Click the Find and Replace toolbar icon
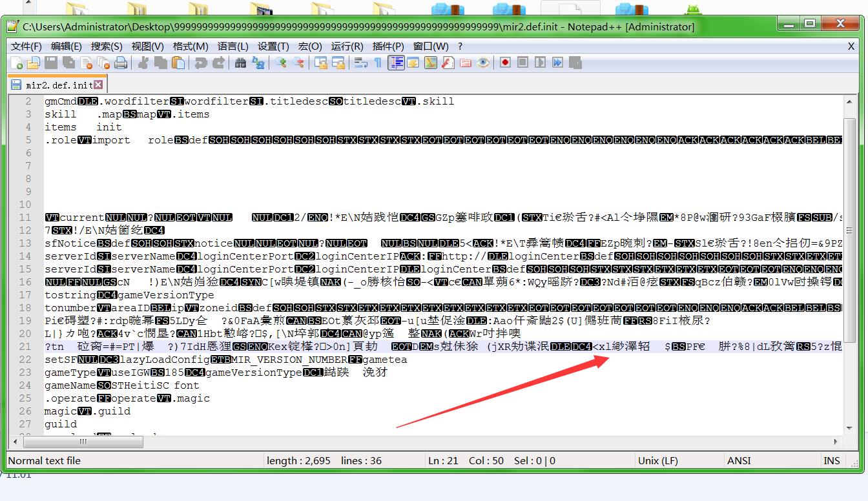 pyautogui.click(x=258, y=63)
